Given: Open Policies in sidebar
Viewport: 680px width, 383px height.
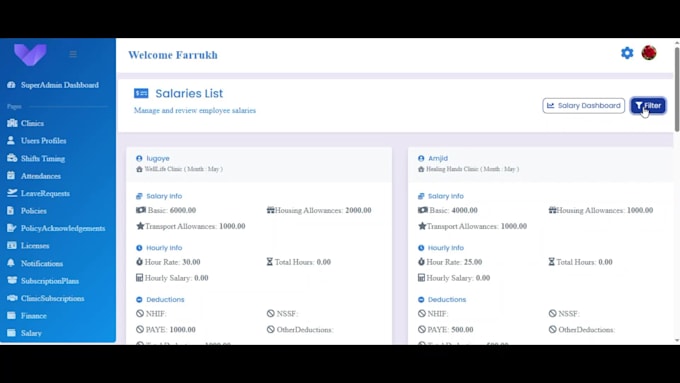Looking at the screenshot, I should click(x=33, y=211).
